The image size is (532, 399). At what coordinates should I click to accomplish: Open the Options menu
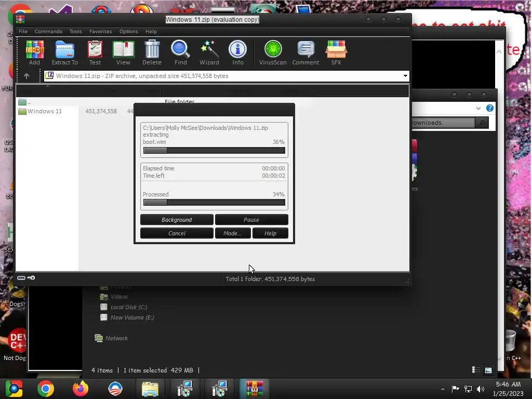(x=129, y=31)
